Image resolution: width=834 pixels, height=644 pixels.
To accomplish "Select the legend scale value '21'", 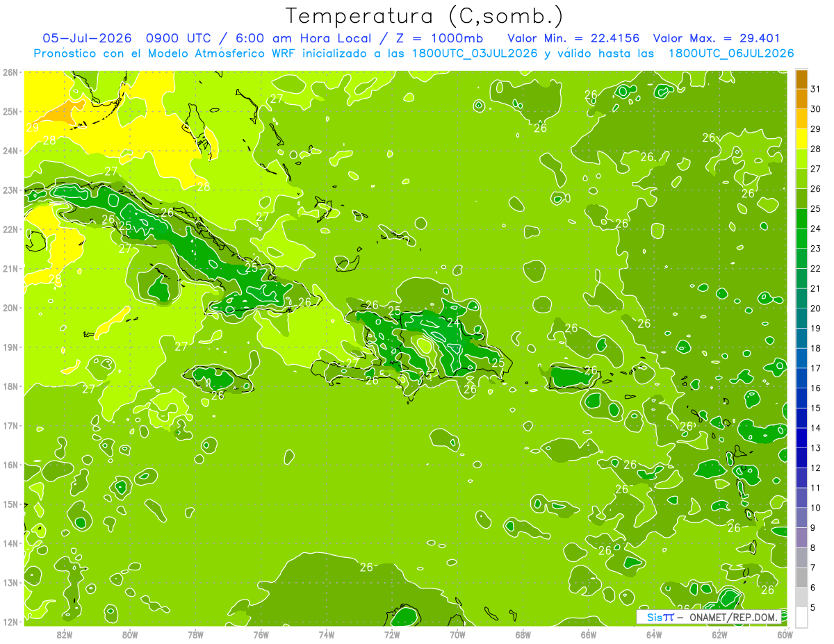I will [816, 288].
